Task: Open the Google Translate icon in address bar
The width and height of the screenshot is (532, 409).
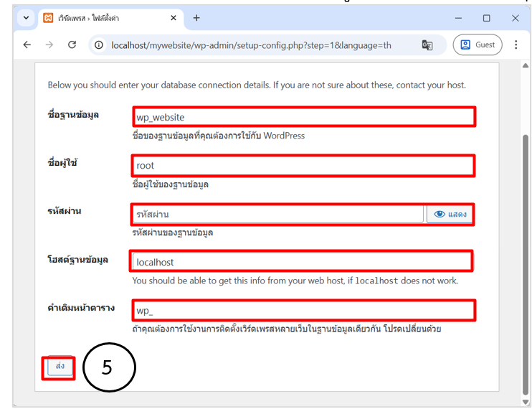Action: point(427,45)
